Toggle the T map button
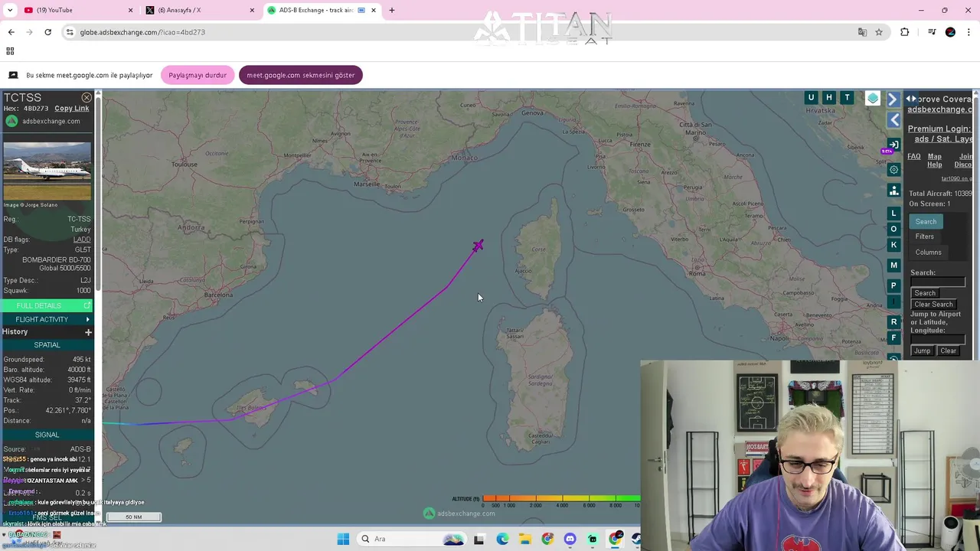This screenshot has height=551, width=980. 848,97
